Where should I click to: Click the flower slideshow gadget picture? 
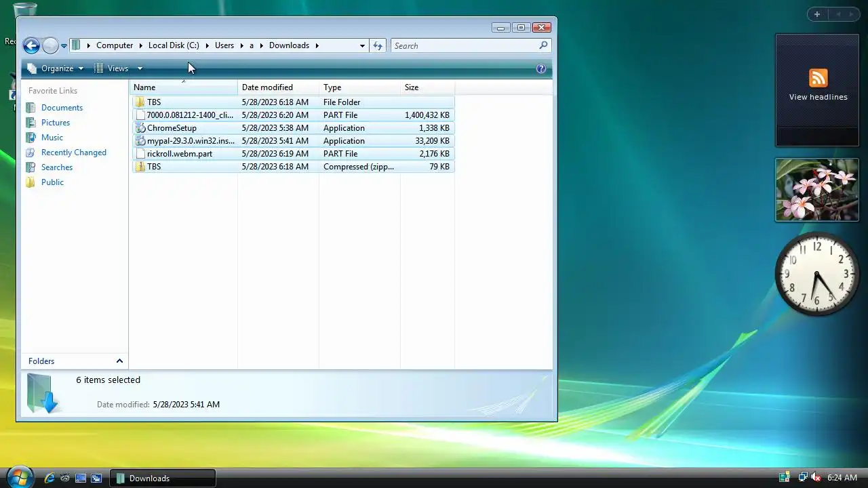click(x=817, y=190)
